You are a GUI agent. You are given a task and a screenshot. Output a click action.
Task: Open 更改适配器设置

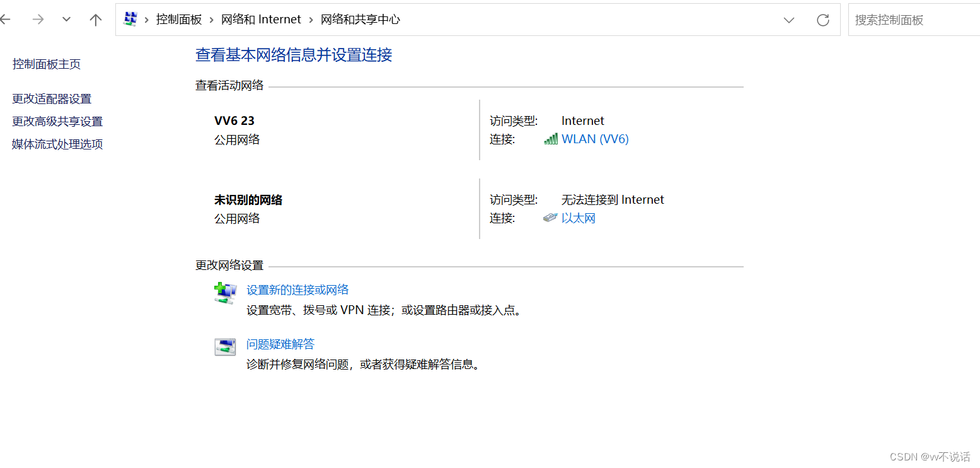(52, 99)
